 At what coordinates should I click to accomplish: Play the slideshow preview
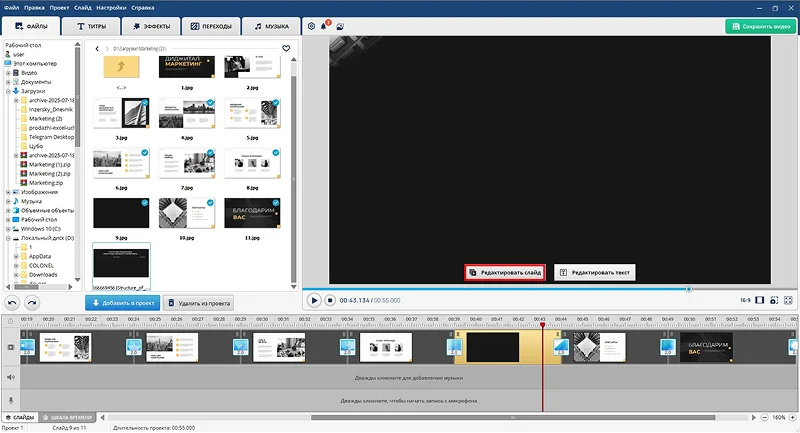click(x=314, y=300)
